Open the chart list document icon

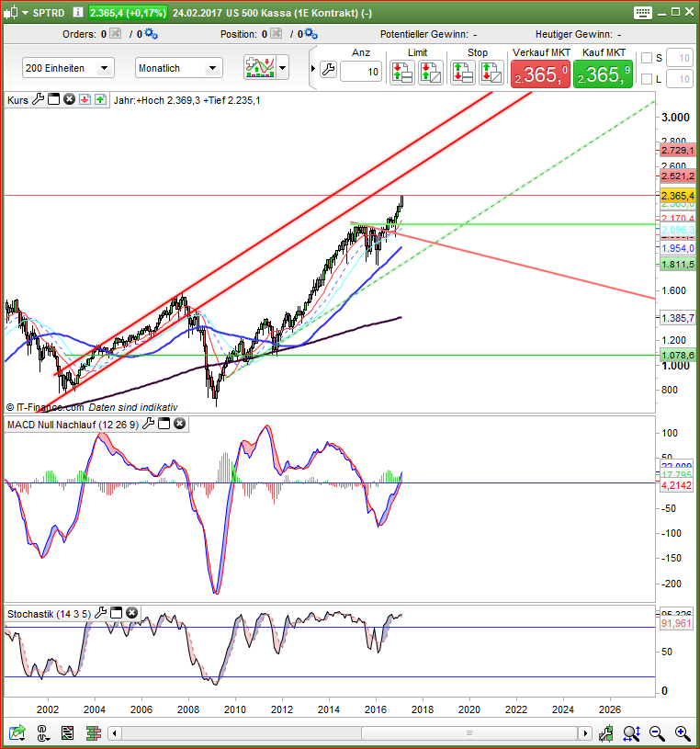[x=67, y=732]
